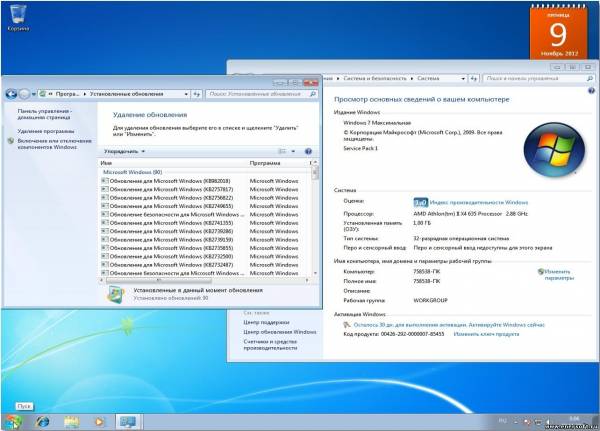
Task: Click the breadcrumb arrow before Установленные обновления
Action: [x=85, y=94]
